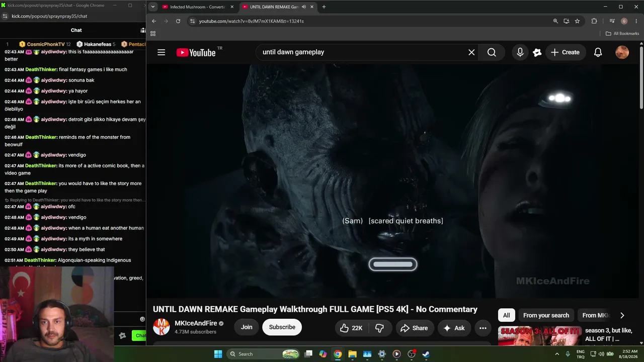Close the Until Dawn Remake tab
The image size is (644, 362).
tap(312, 7)
